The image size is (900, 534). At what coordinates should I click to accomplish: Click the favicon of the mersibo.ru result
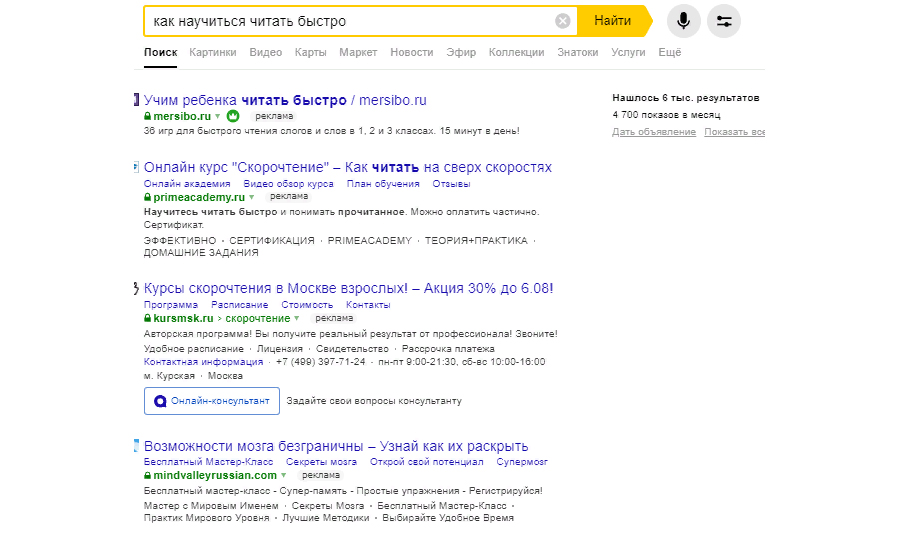point(136,100)
